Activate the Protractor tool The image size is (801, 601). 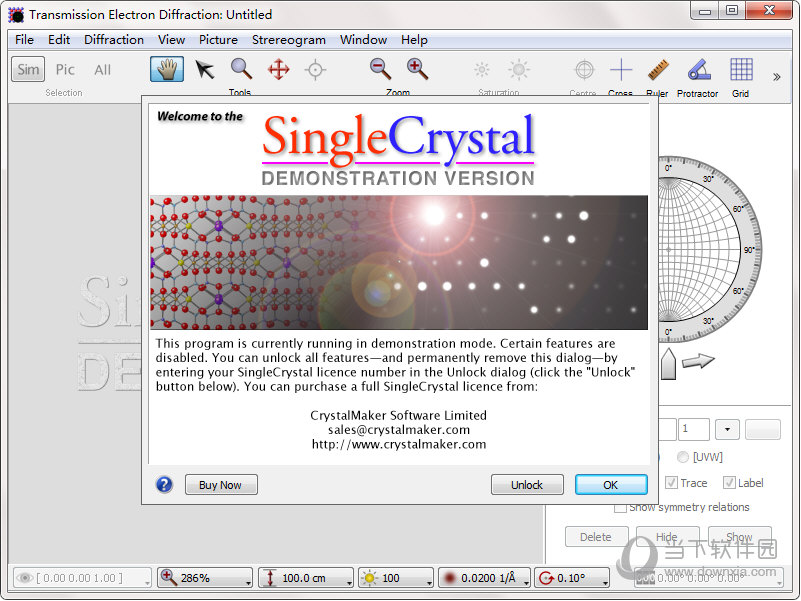[697, 70]
